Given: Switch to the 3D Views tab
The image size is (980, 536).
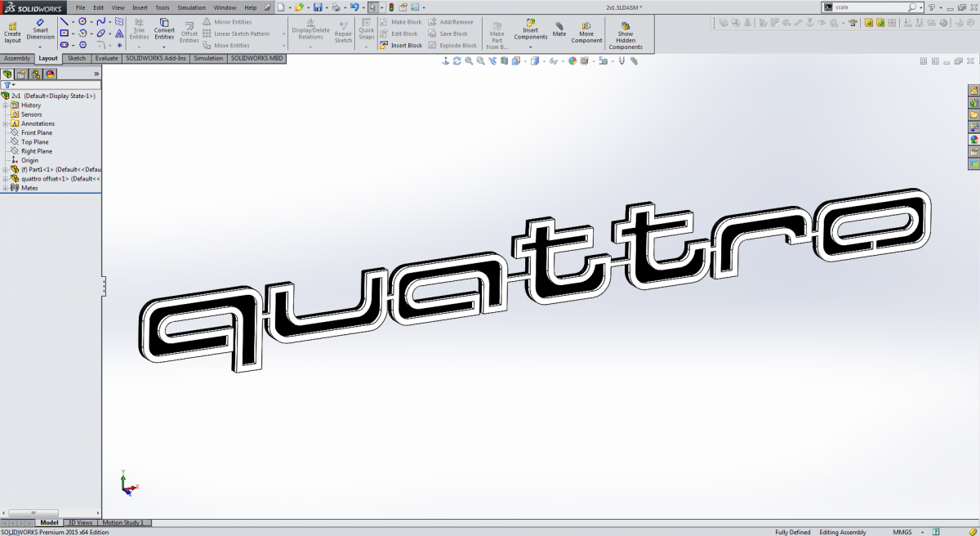Looking at the screenshot, I should pyautogui.click(x=80, y=522).
